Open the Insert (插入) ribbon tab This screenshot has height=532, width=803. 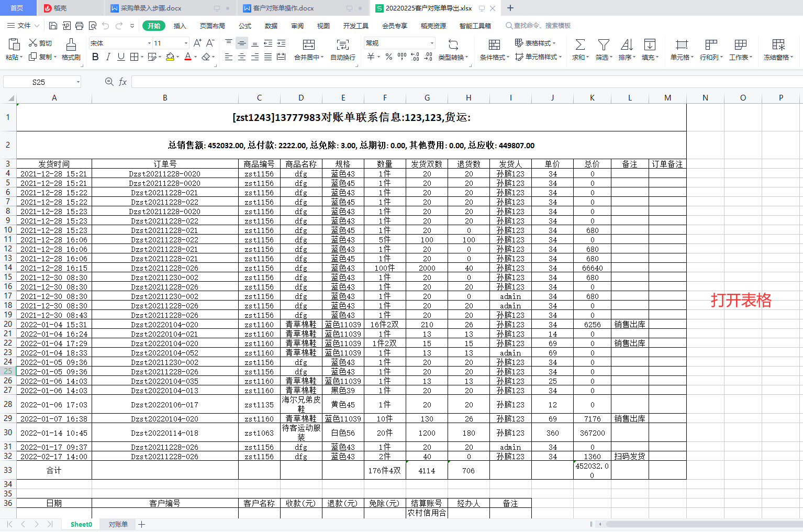click(x=180, y=26)
